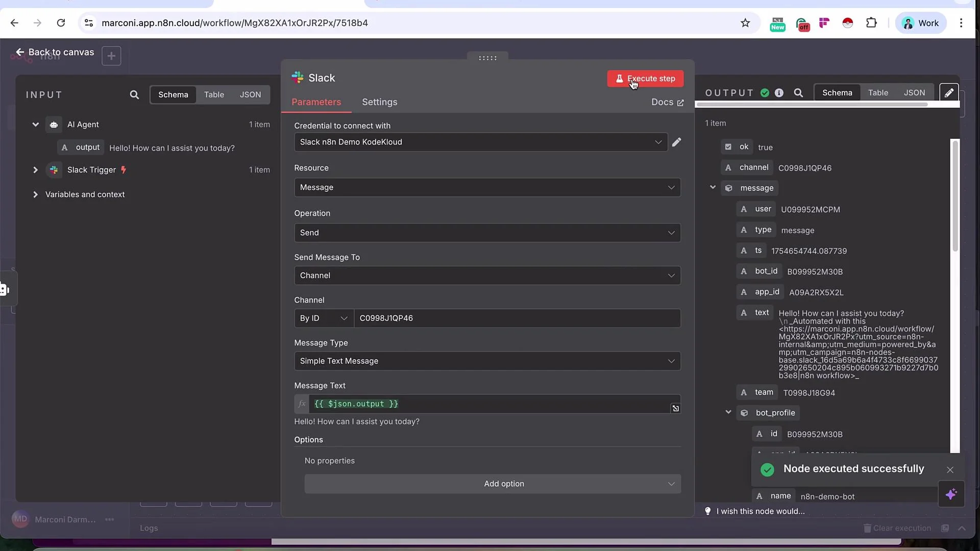Switch to the Settings tab
The image size is (980, 551).
coord(380,102)
